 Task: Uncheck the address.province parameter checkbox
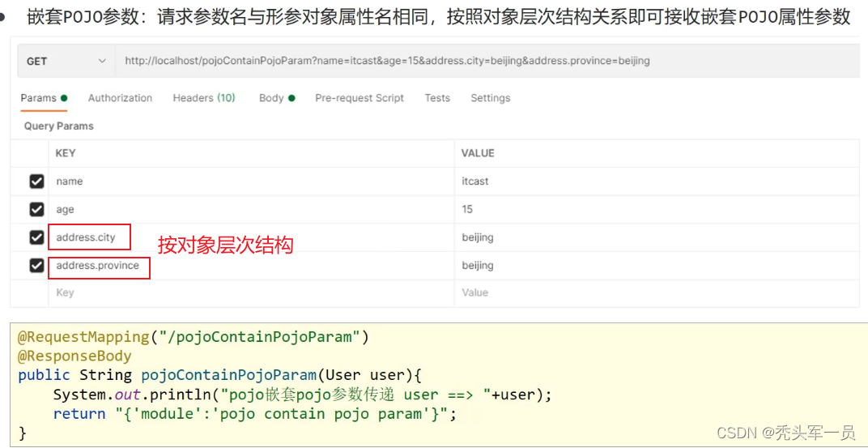(x=36, y=266)
